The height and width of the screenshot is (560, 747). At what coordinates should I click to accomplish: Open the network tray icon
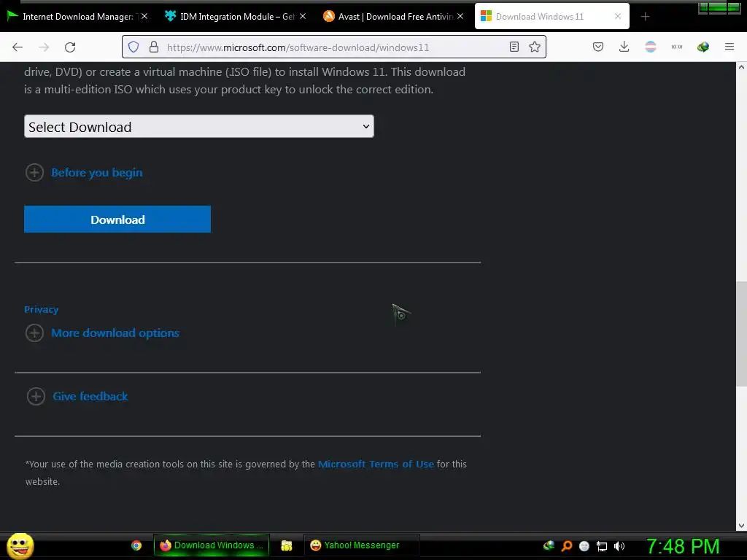tap(602, 546)
